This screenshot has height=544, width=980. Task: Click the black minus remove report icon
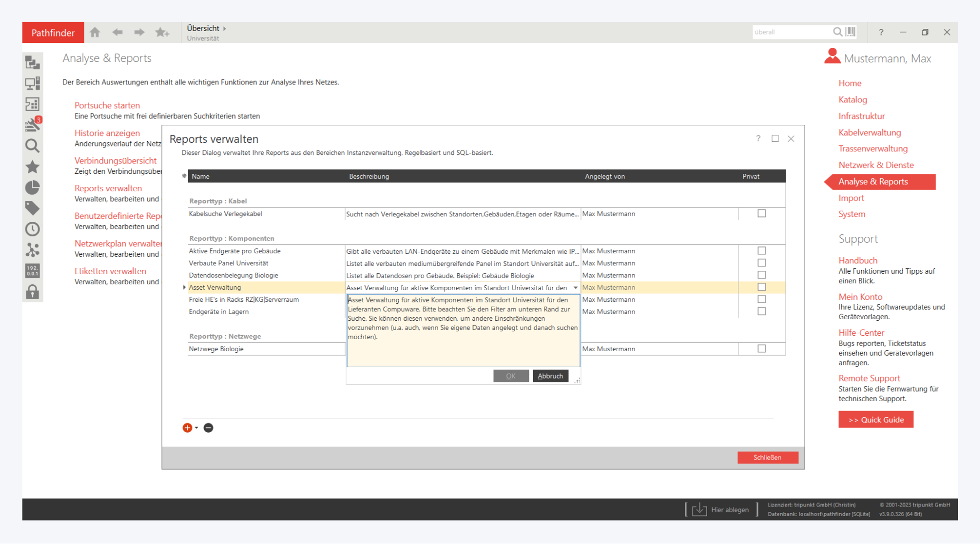(208, 428)
